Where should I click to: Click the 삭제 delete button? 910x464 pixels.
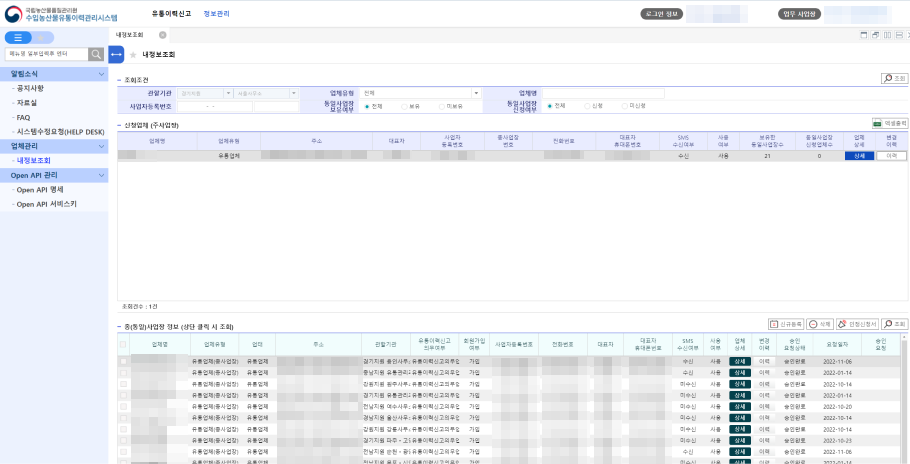[820, 324]
